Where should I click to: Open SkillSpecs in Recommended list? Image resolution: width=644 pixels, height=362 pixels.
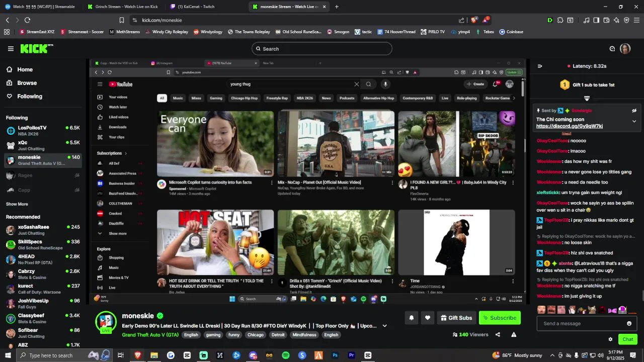(43, 244)
